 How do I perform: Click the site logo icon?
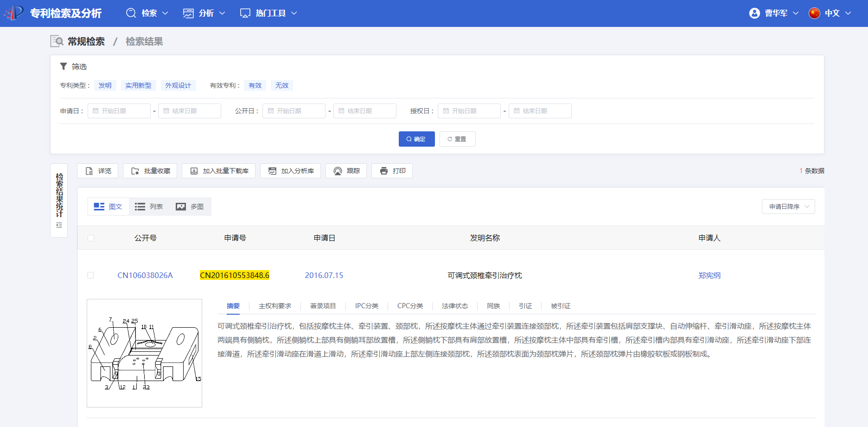pyautogui.click(x=14, y=13)
